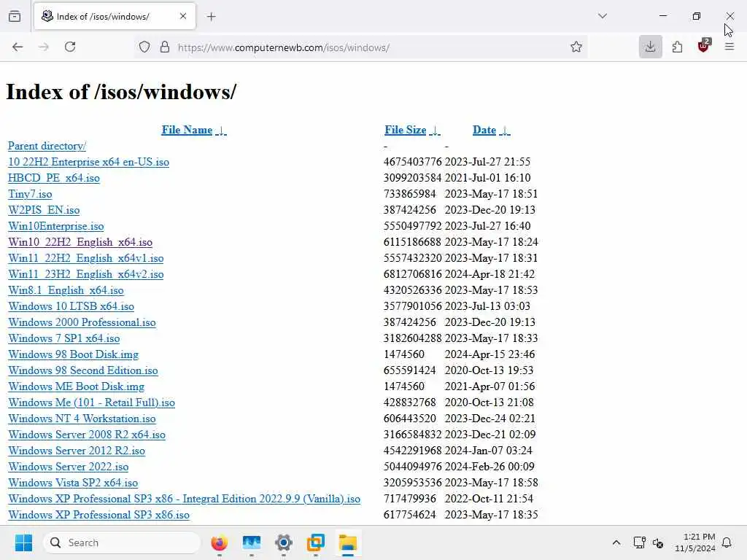Sort the listing by Date

tap(491, 130)
